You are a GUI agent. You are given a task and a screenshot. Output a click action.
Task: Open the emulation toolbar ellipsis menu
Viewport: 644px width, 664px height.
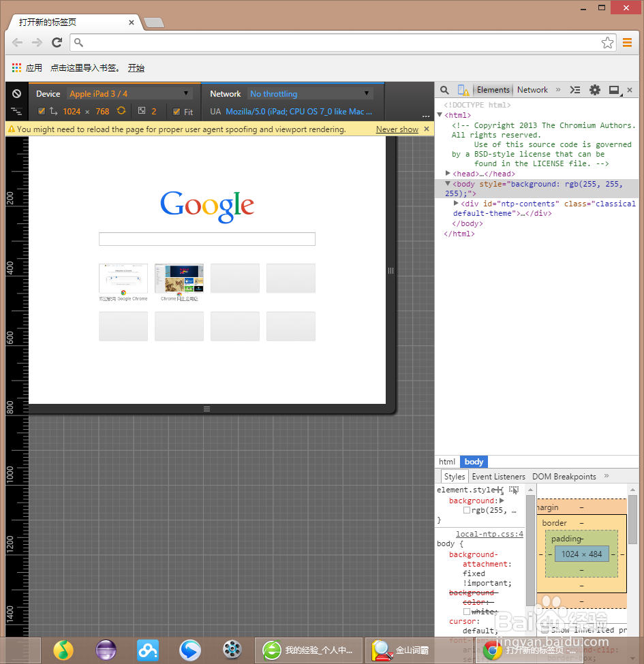click(426, 116)
